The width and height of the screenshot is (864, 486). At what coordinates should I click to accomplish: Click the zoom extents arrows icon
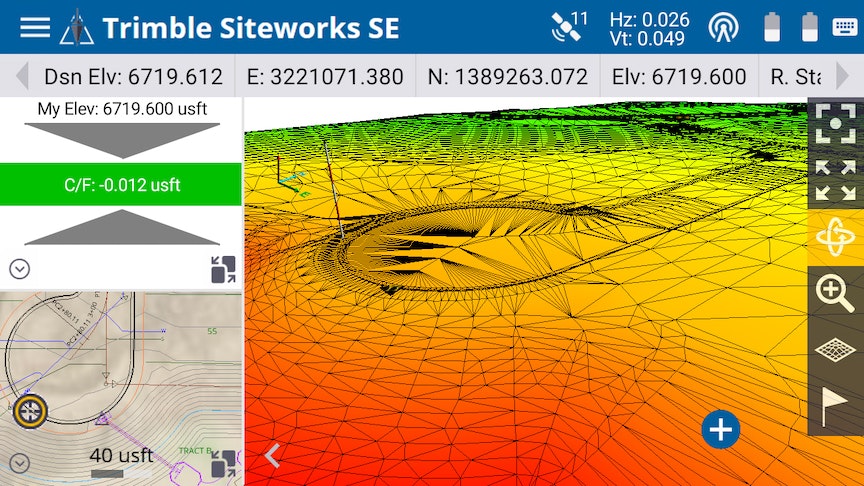click(x=835, y=180)
